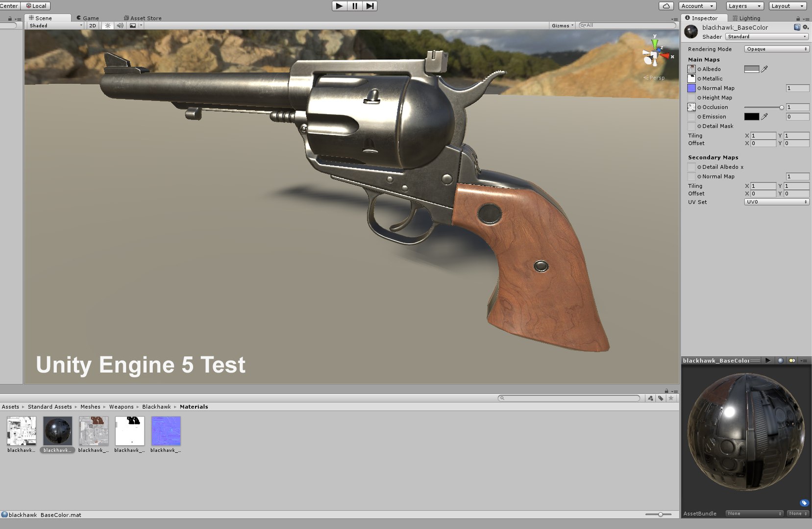Click Search by Label tag icon
812x529 pixels.
click(661, 398)
